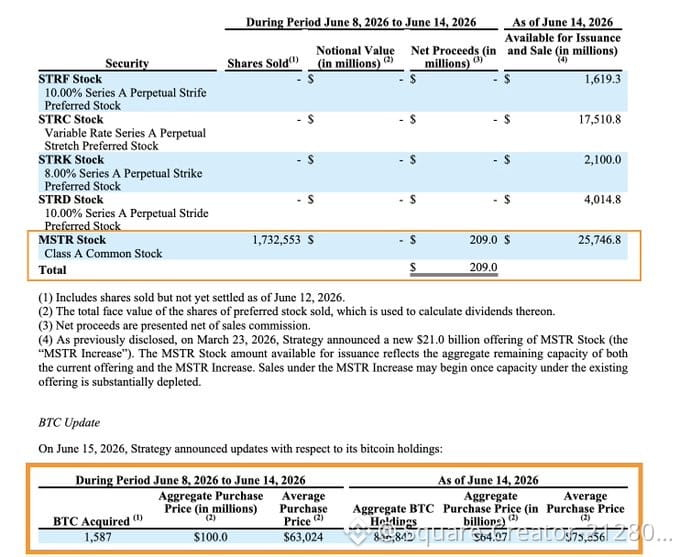Screen dimensions: 680x557
Task: Click the shares sold value "1,732,553"
Action: (x=276, y=240)
